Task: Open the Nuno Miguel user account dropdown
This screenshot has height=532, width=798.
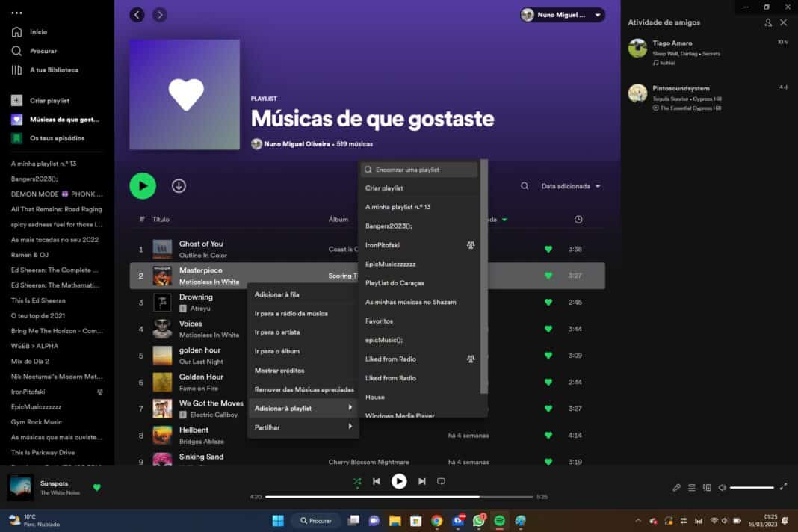Action: [563, 15]
